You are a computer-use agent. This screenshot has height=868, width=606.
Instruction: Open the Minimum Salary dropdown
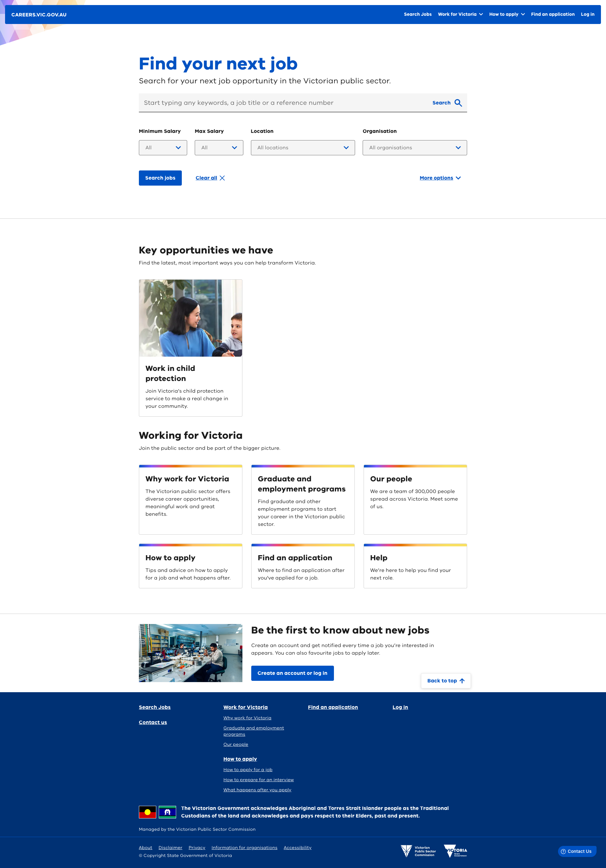(x=163, y=147)
